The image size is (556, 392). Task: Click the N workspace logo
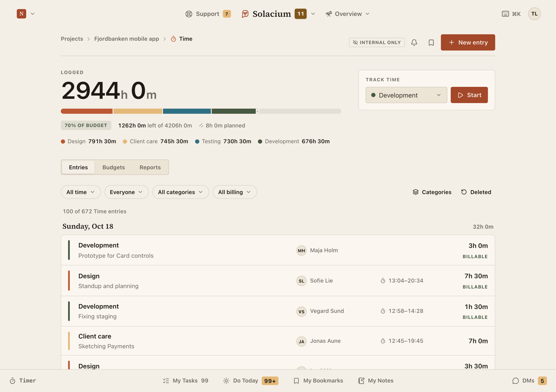pos(21,14)
